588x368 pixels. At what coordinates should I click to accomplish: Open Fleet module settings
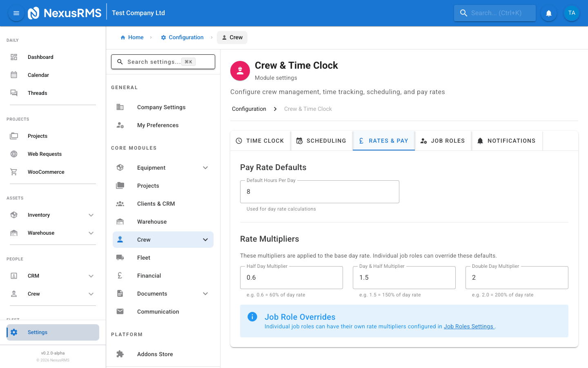tap(143, 257)
